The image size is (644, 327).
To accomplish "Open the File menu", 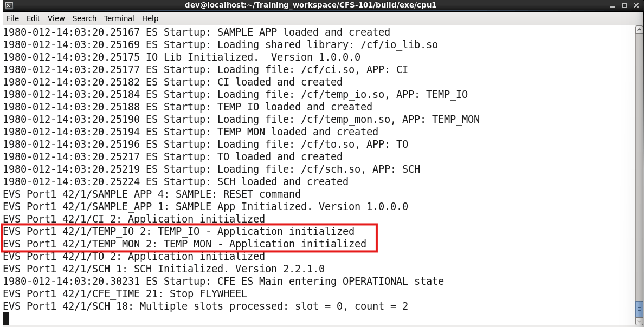I will 12,18.
